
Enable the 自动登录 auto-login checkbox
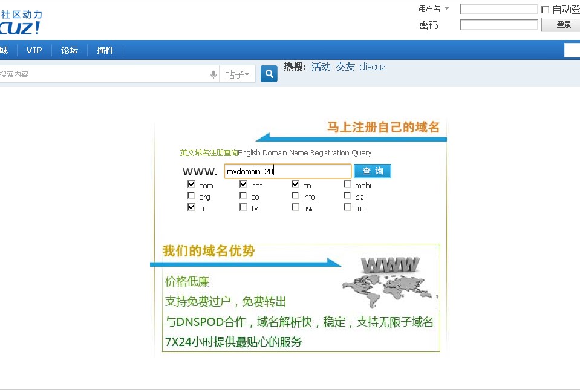(x=544, y=10)
